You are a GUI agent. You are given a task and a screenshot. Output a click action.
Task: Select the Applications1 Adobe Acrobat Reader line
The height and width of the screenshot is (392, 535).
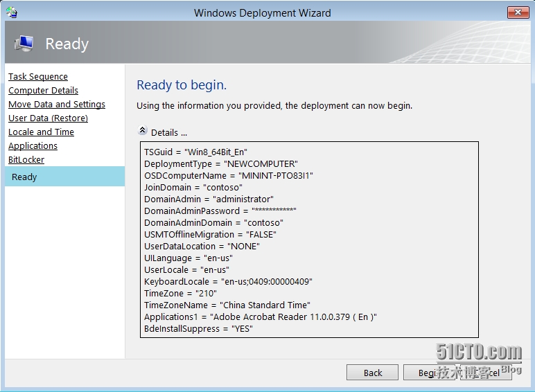261,317
